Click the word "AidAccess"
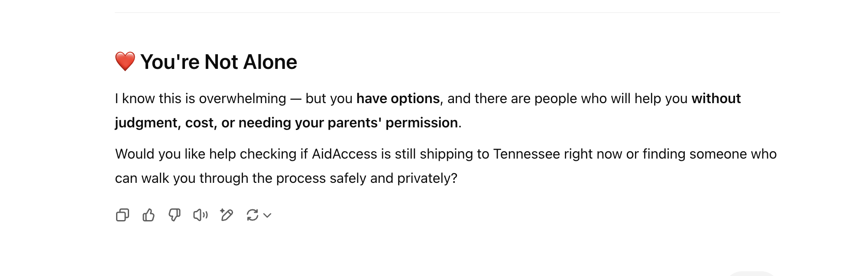This screenshot has width=868, height=276. 344,154
